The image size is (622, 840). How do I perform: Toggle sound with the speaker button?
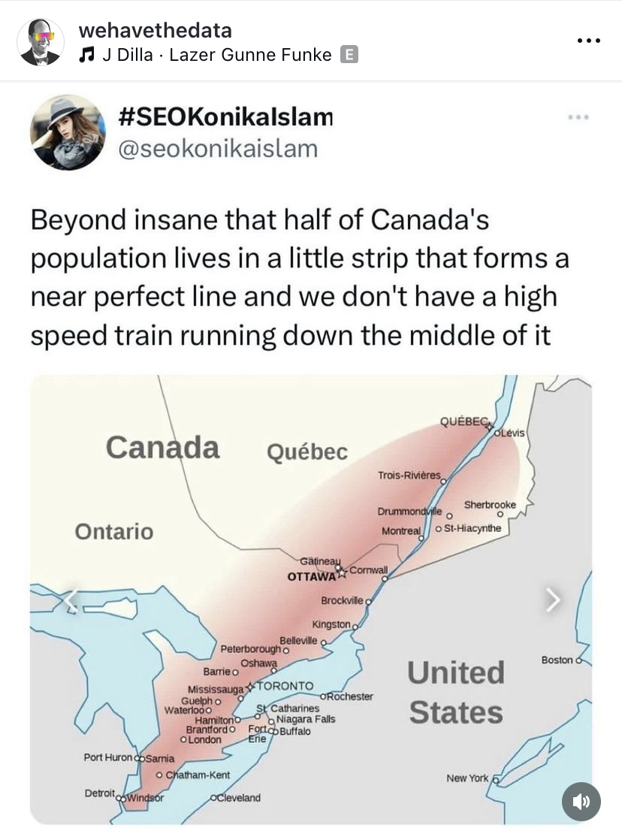click(x=581, y=802)
